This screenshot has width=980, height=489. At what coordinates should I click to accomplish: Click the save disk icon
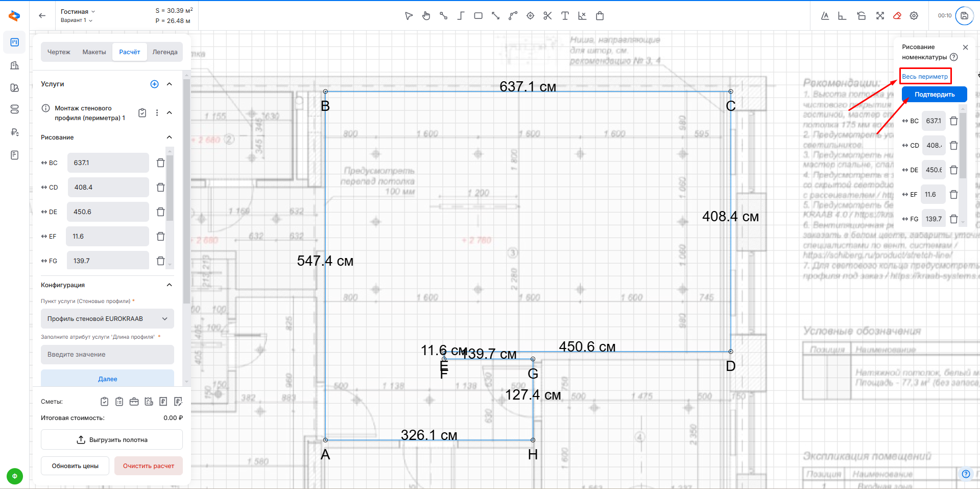click(x=964, y=16)
